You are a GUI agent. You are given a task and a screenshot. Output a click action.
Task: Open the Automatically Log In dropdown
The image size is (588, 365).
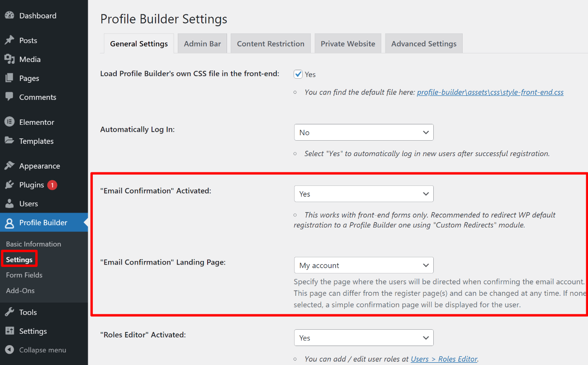point(364,133)
